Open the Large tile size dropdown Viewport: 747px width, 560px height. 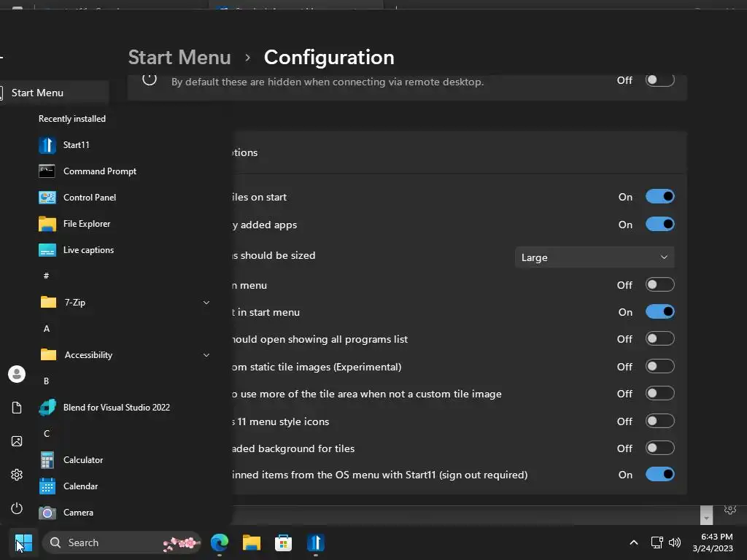click(x=595, y=257)
